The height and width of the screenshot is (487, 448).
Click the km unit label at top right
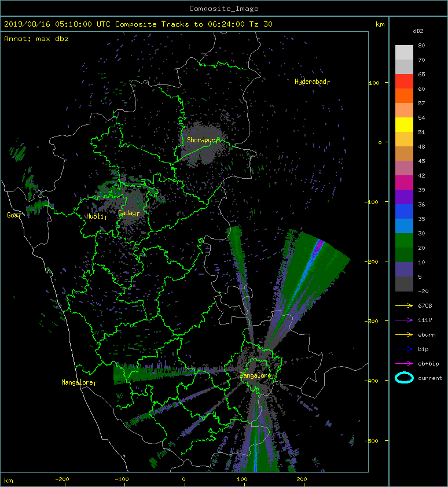[x=380, y=24]
